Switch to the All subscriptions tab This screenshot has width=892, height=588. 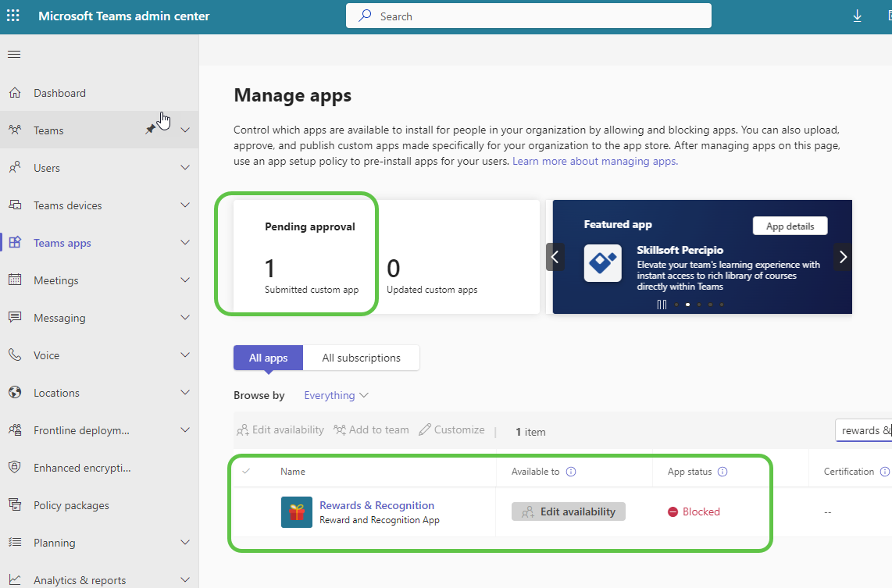tap(361, 357)
